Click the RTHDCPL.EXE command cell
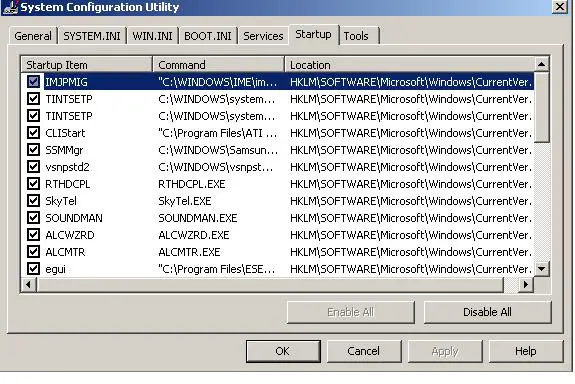Image resolution: width=575 pixels, height=384 pixels. click(192, 184)
